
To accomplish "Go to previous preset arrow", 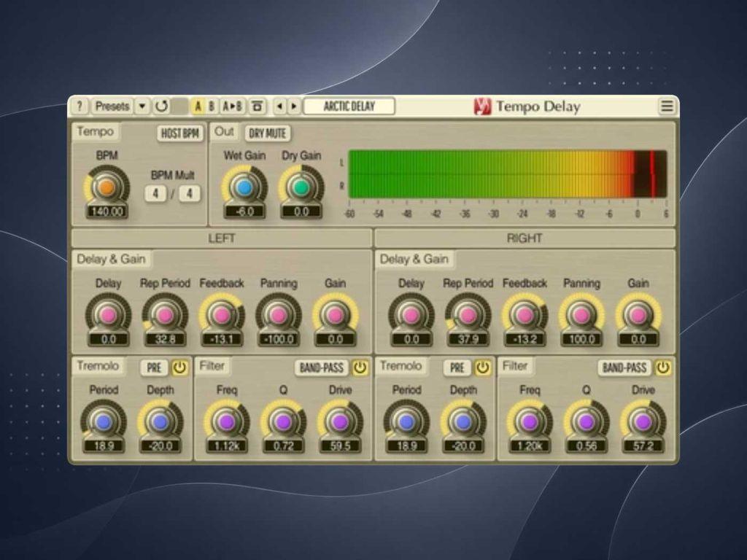I will (x=279, y=106).
